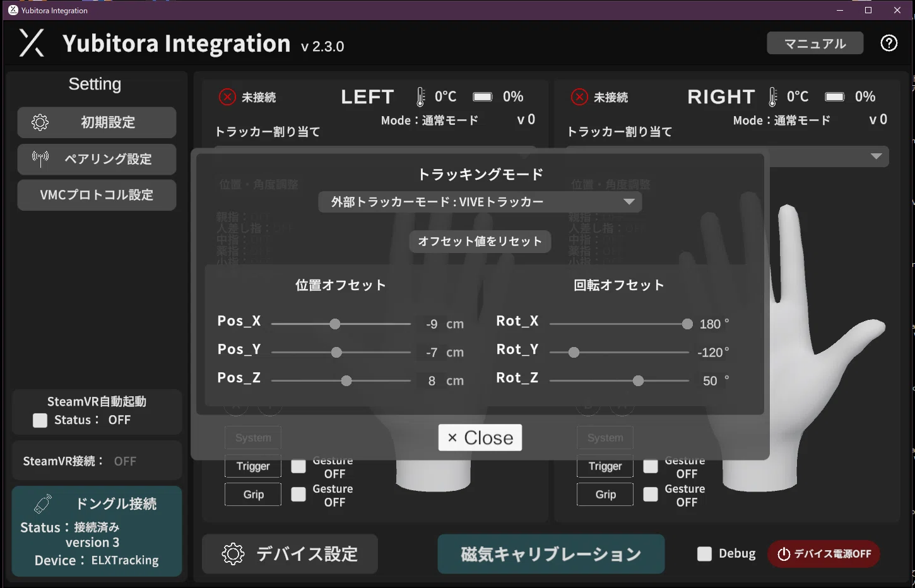915x588 pixels.
Task: Toggle SteamVR自動起動 Status checkbox
Action: pyautogui.click(x=40, y=420)
